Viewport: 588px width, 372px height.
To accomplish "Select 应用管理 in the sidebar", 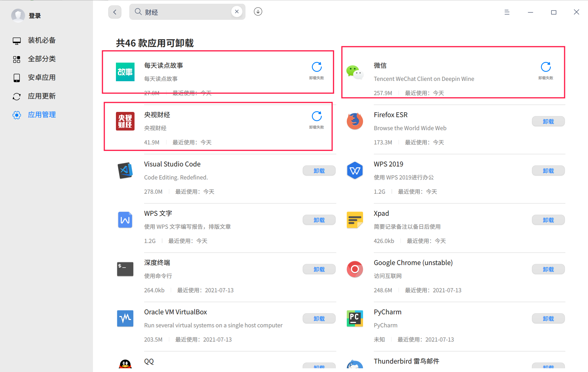I will click(42, 115).
